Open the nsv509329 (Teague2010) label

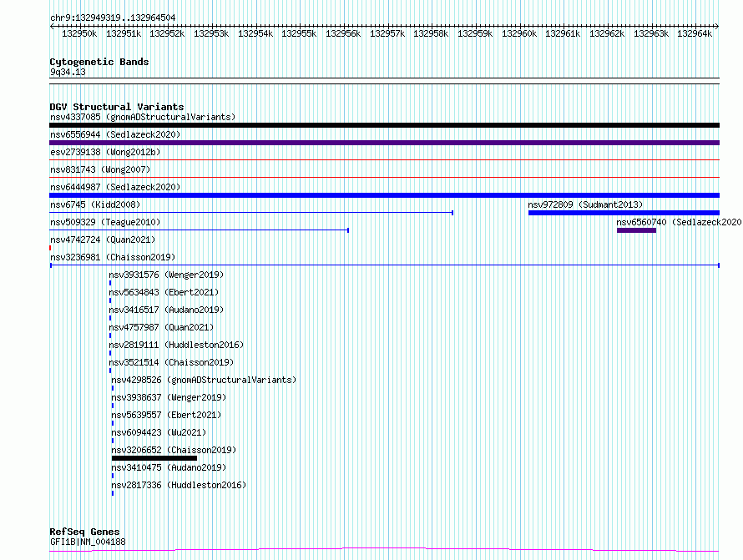point(105,222)
